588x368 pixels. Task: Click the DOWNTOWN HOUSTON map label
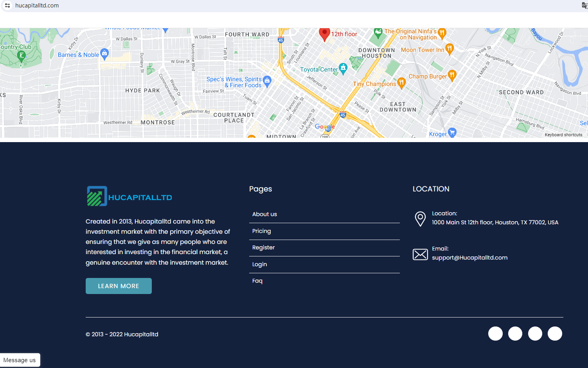[376, 53]
